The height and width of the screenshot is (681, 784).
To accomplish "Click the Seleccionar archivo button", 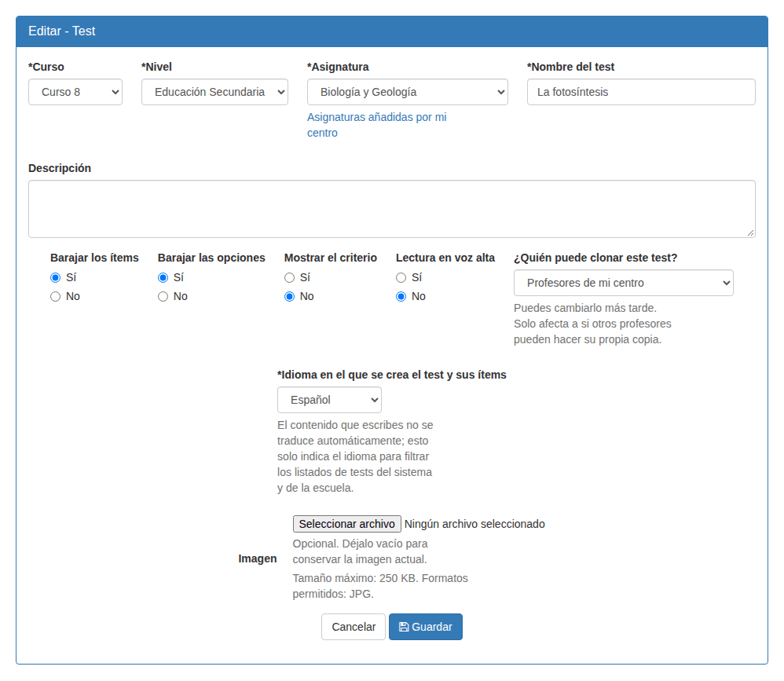I will [x=347, y=524].
